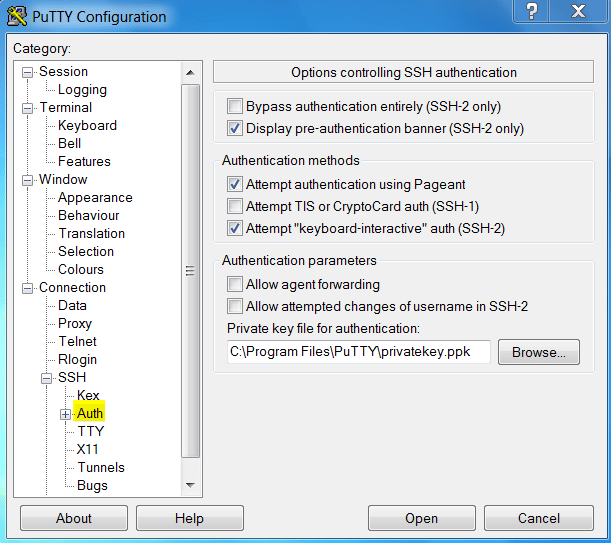Click the Help button
Image resolution: width=611 pixels, height=543 pixels.
pos(189,518)
